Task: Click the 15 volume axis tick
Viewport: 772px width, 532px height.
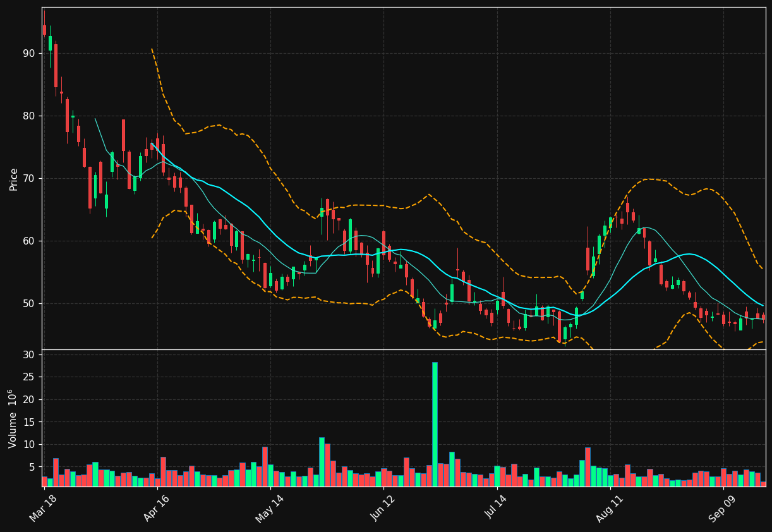Action: 29,422
